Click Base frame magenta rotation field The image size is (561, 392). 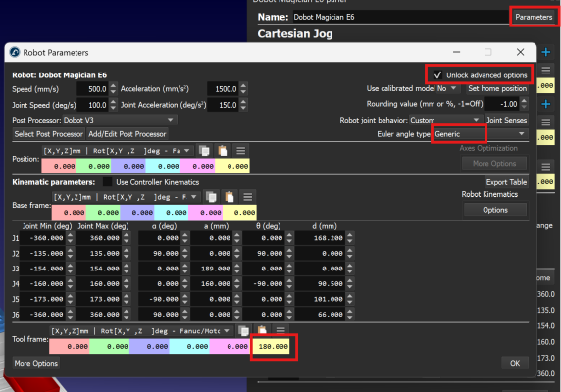pos(206,213)
